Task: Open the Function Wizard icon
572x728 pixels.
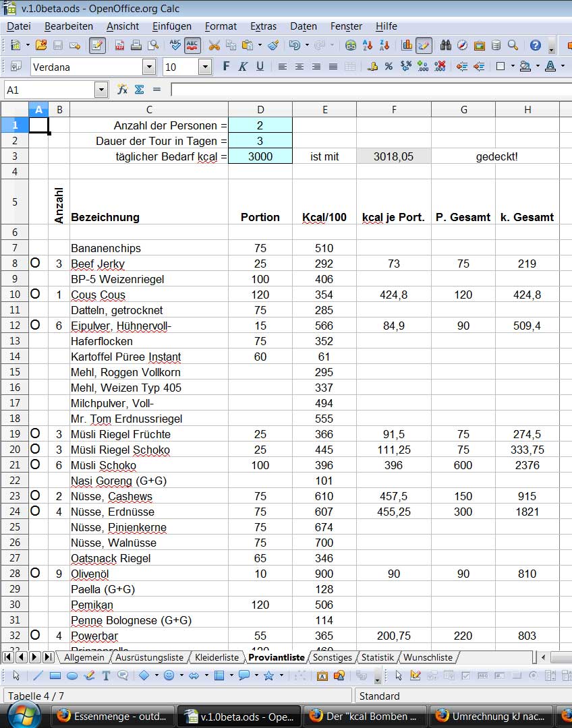Action: click(x=122, y=90)
